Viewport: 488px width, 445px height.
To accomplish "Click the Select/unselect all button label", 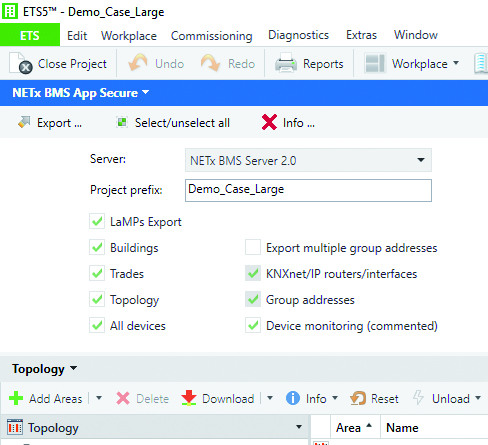I will click(x=182, y=123).
